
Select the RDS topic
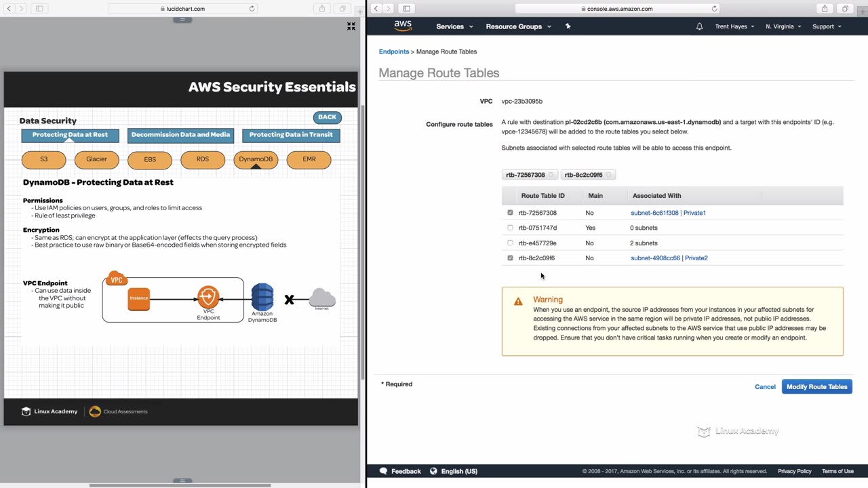pos(203,159)
